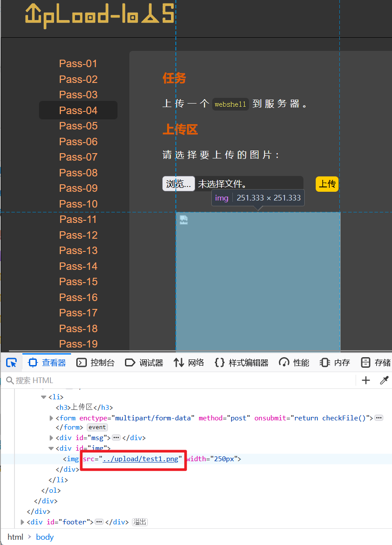Click the eyedropper color picker icon
The image size is (392, 545).
(x=384, y=380)
